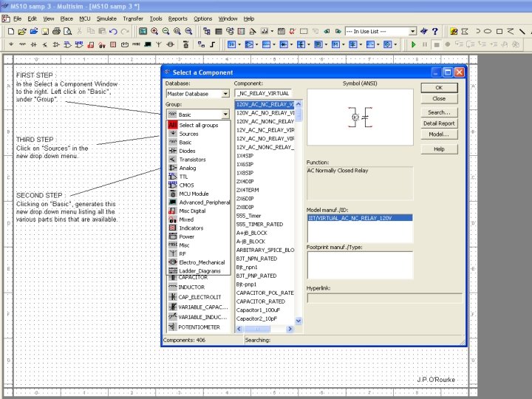Image resolution: width=532 pixels, height=399 pixels.
Task: Click the line drawing tool icon
Action: [x=522, y=31]
